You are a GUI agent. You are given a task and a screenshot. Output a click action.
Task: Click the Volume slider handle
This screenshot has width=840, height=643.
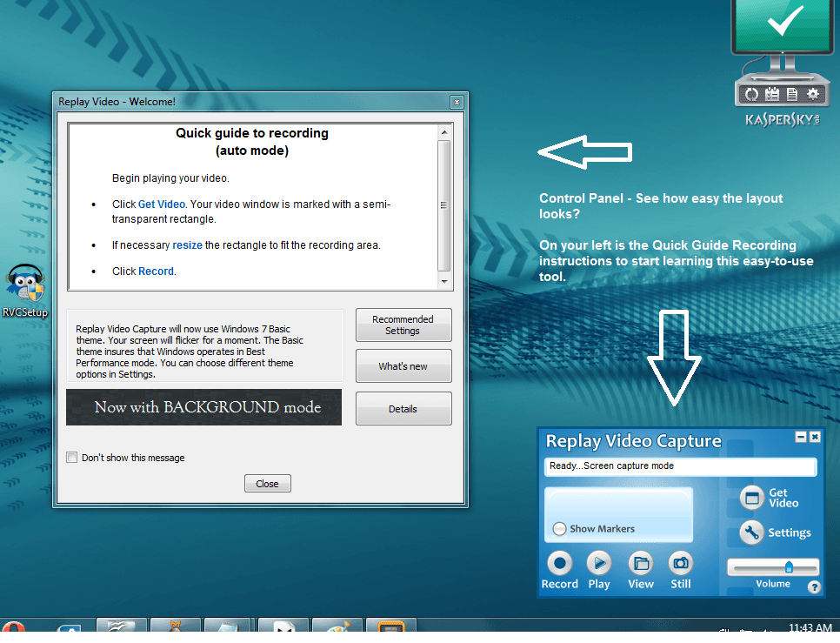click(x=789, y=567)
